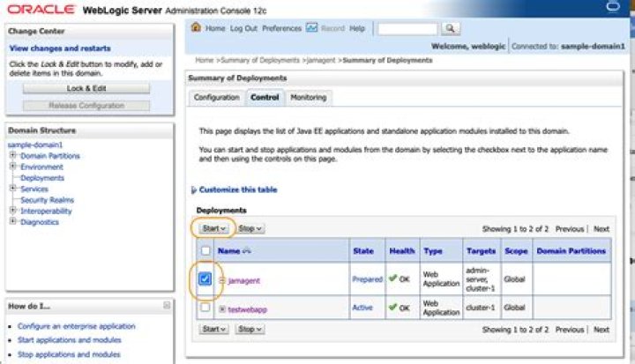
Task: Toggle the select-all header checkbox
Action: [x=205, y=250]
